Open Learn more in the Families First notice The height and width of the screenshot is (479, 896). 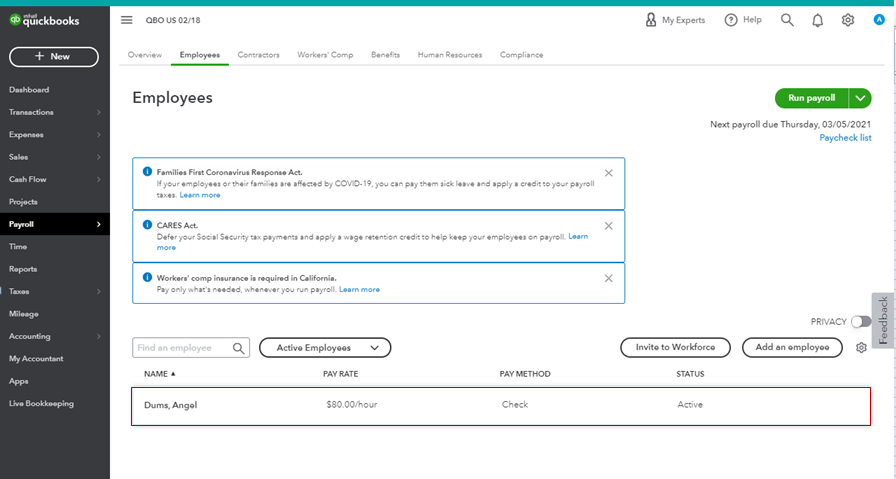[199, 195]
